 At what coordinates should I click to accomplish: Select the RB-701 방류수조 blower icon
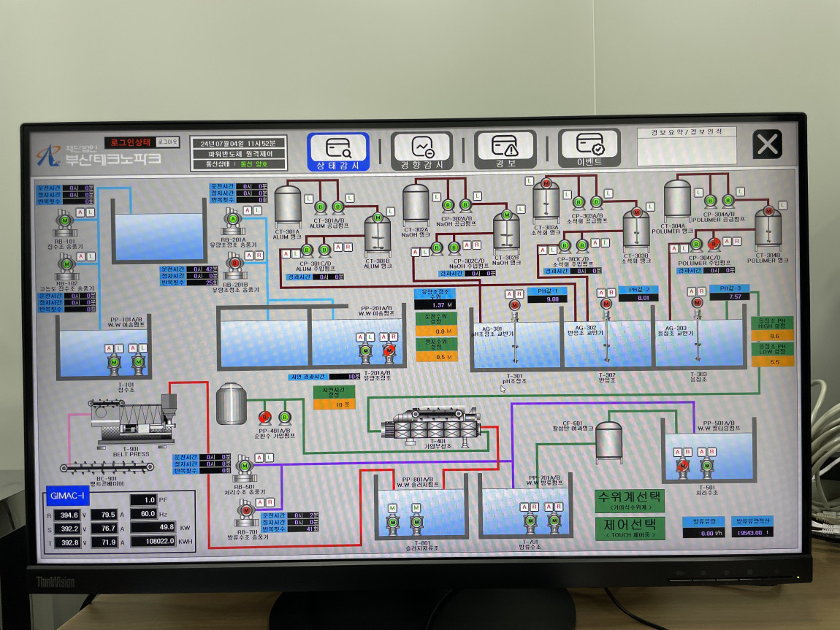point(246,512)
